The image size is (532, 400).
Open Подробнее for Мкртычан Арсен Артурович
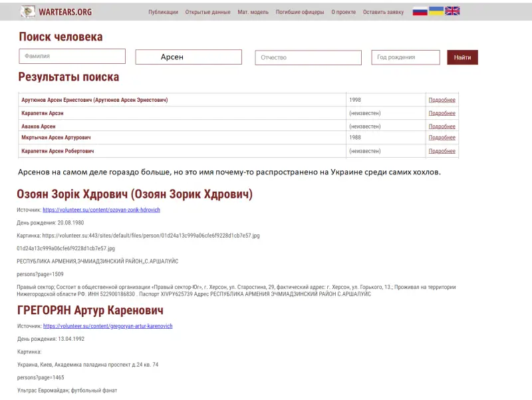pyautogui.click(x=442, y=138)
